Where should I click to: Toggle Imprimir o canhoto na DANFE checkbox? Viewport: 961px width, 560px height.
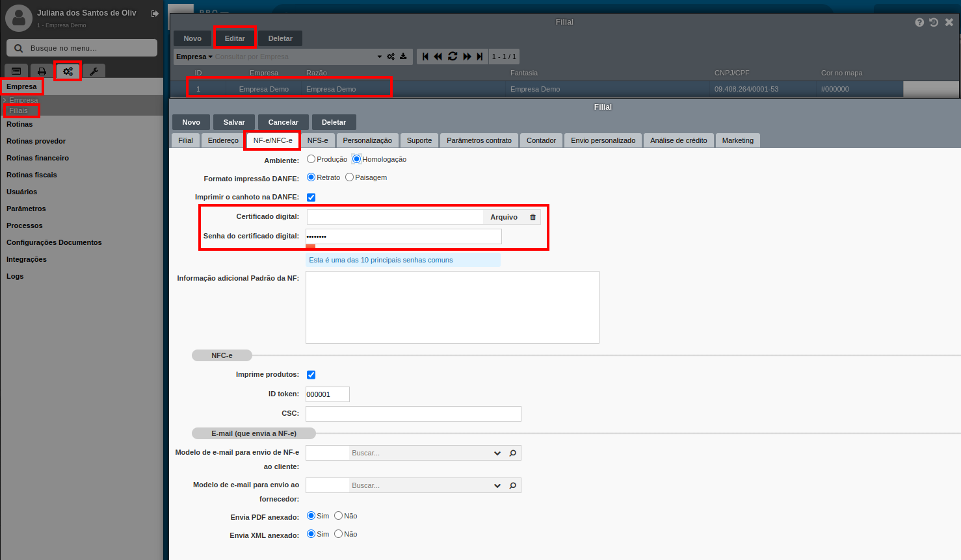[x=311, y=197]
